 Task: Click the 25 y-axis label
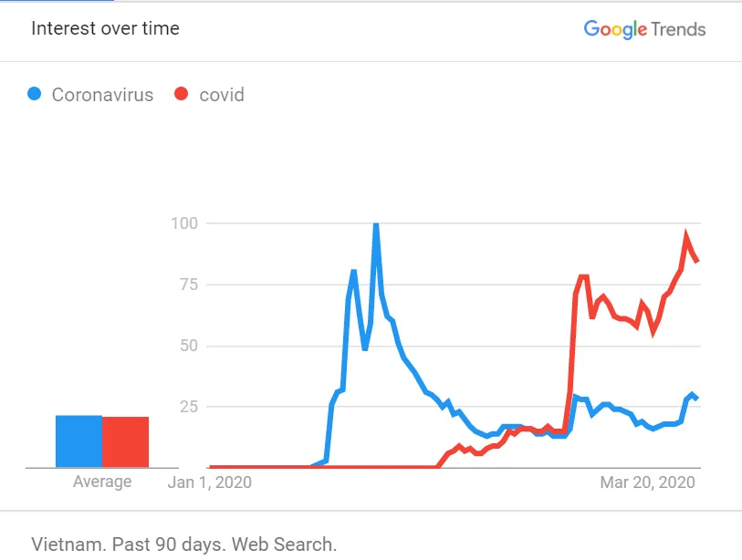click(188, 406)
